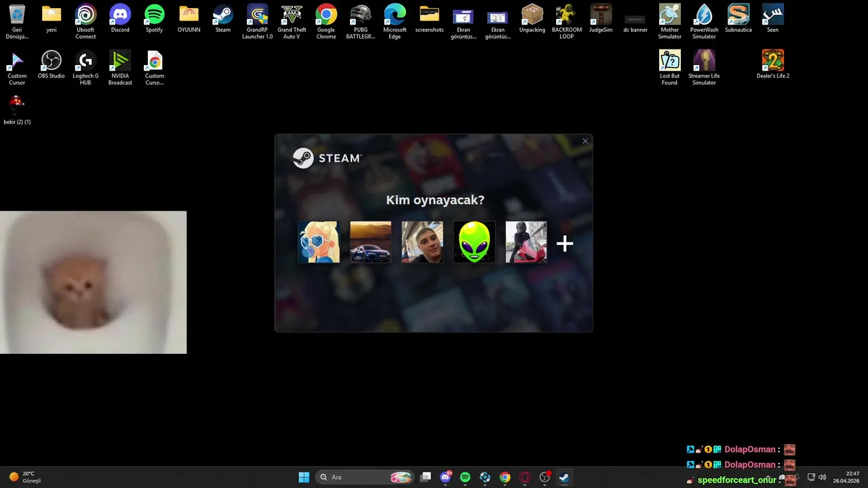The image size is (868, 488).
Task: Open the Windows Start menu
Action: [x=304, y=477]
